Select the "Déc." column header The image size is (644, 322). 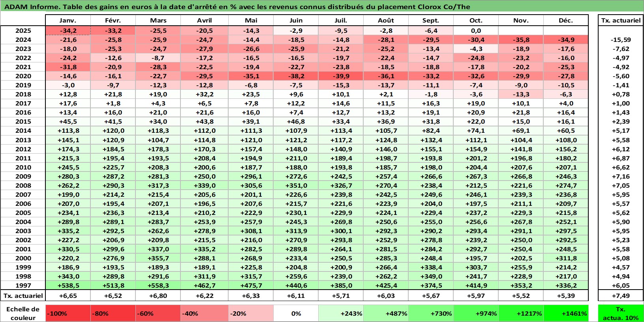click(x=566, y=21)
